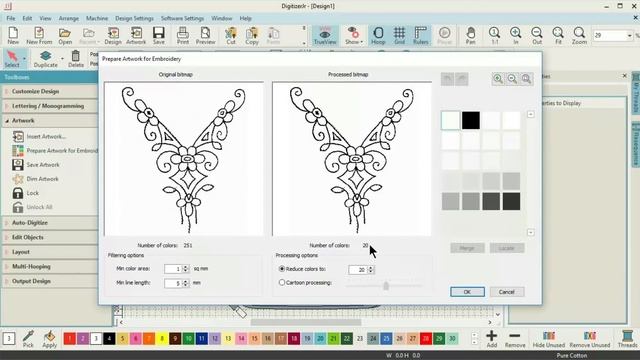
Task: Open the Software Settings menu
Action: coord(182,18)
